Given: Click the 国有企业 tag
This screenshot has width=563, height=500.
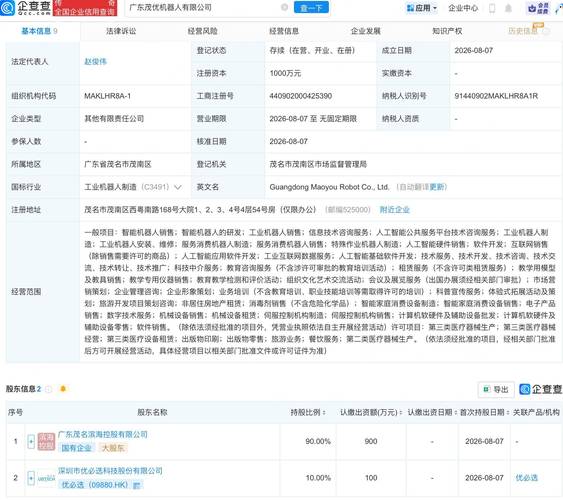Looking at the screenshot, I should pos(76,448).
